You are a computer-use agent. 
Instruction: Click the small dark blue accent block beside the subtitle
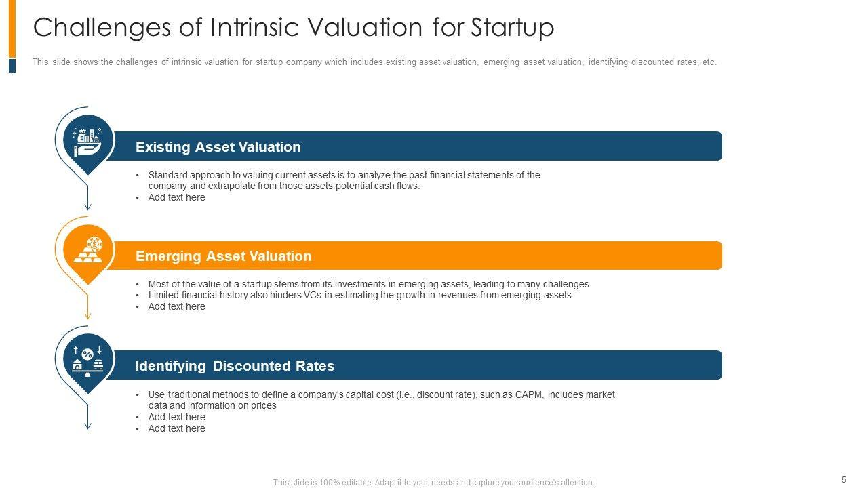12,65
